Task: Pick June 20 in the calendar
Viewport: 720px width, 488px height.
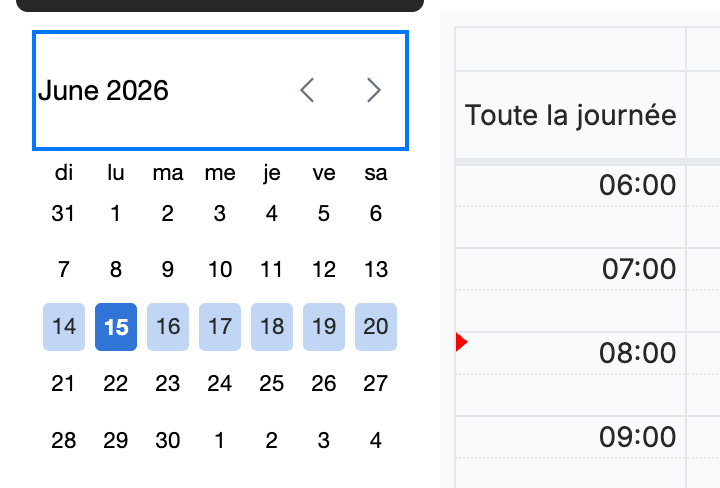Action: point(376,327)
